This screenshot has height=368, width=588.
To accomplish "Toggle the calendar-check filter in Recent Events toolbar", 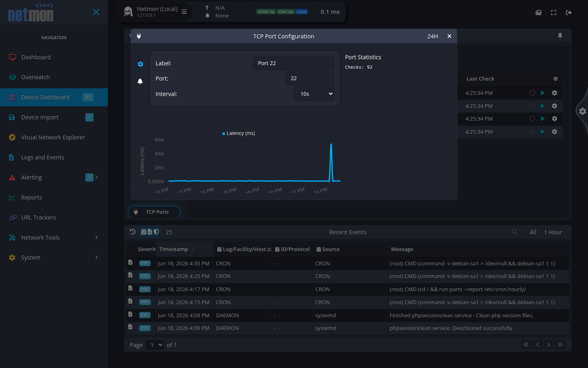I will click(144, 232).
